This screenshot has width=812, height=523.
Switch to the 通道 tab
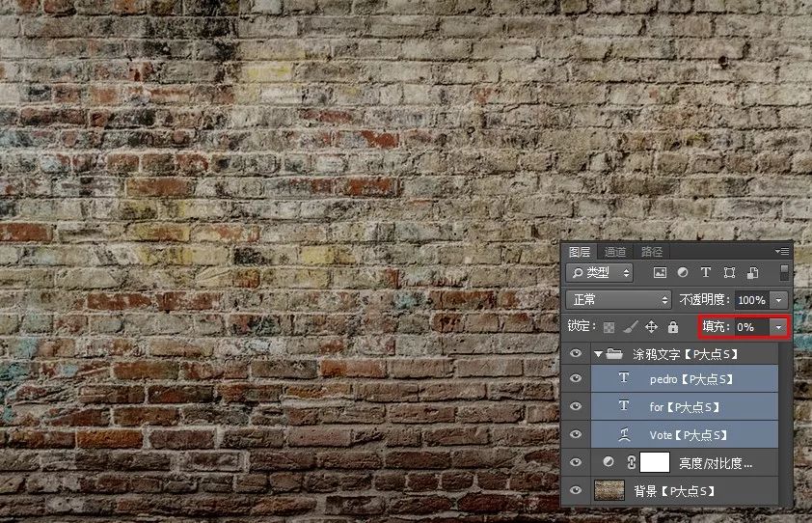click(x=615, y=252)
